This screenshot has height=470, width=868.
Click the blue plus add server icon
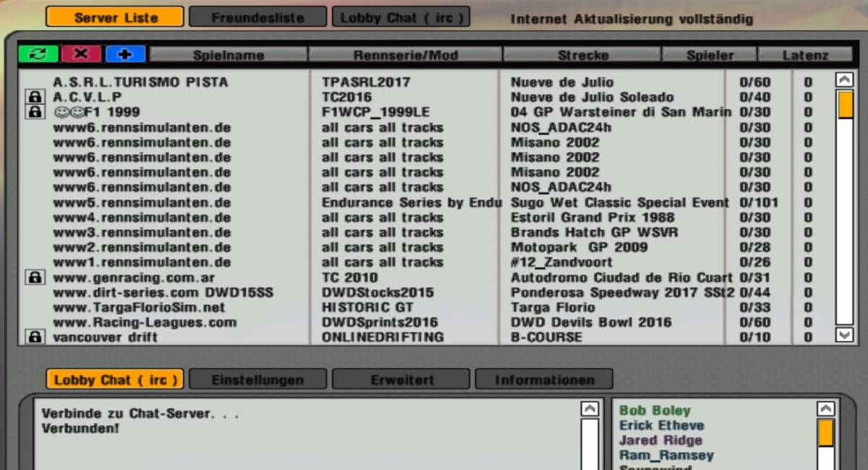(x=125, y=54)
